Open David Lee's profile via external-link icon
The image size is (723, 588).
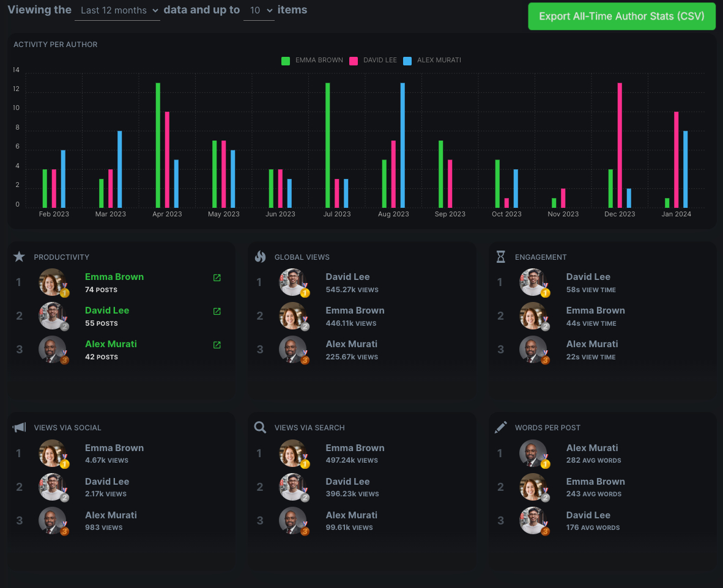coord(217,311)
